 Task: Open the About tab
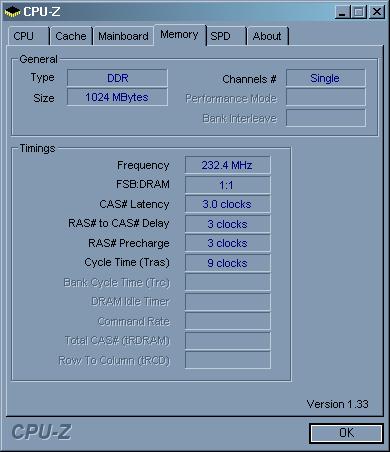tap(268, 36)
